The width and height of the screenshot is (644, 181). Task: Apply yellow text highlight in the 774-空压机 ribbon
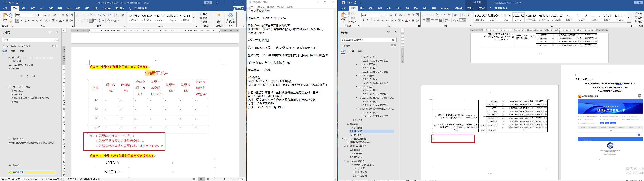coord(53,21)
